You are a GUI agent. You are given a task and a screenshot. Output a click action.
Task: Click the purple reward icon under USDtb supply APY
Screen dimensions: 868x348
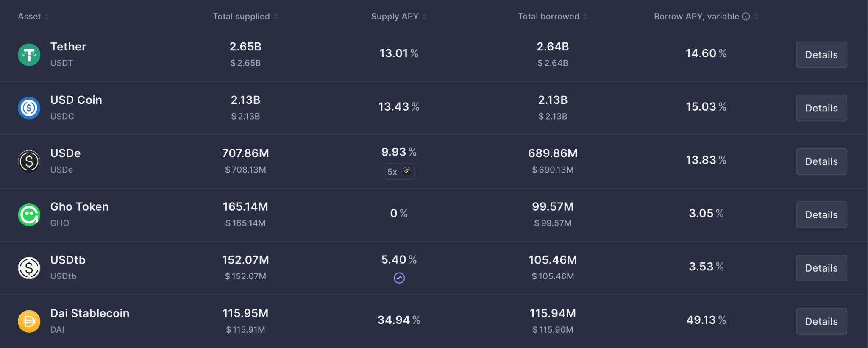coord(399,278)
